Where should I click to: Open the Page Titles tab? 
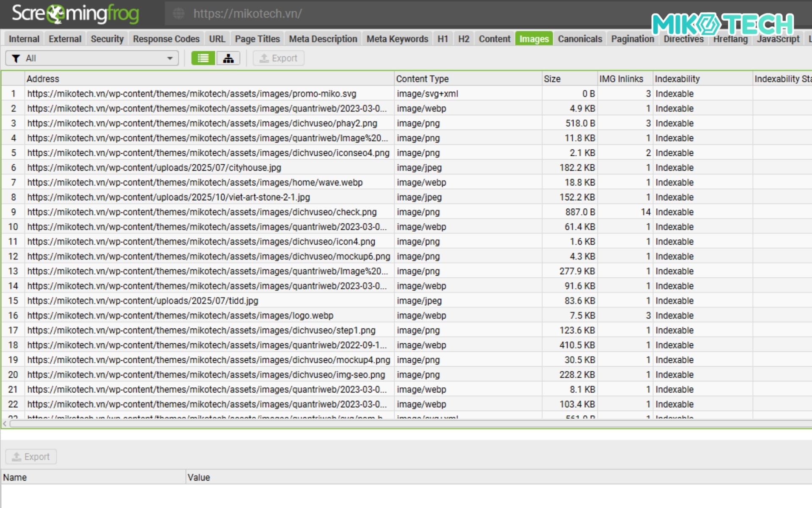click(x=257, y=39)
